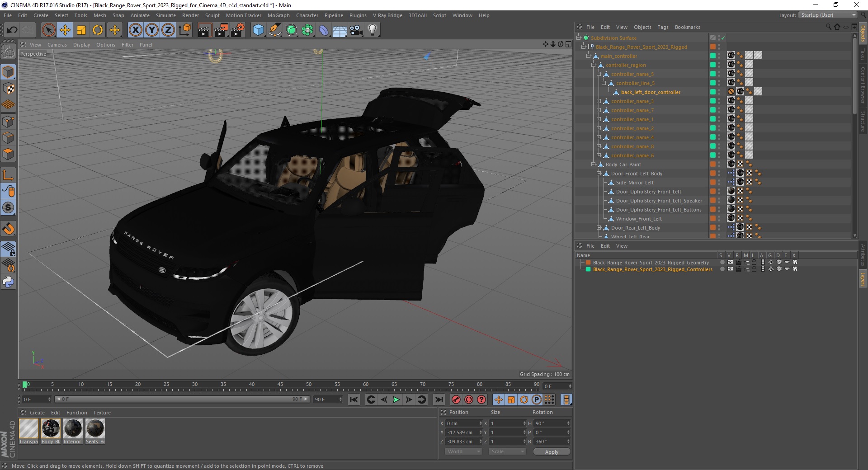Image resolution: width=868 pixels, height=470 pixels.
Task: Play the animation forward
Action: pyautogui.click(x=396, y=399)
